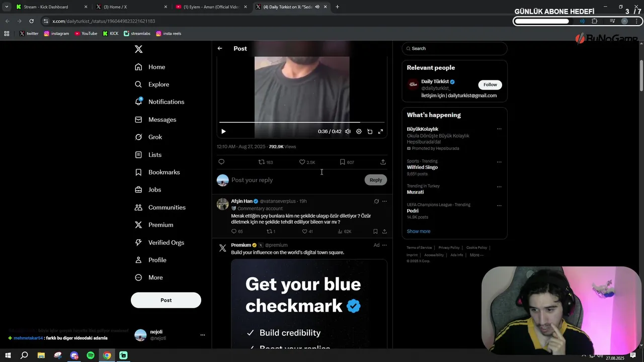Screen dimensions: 644x362
Task: Play the video
Action: coord(223,131)
